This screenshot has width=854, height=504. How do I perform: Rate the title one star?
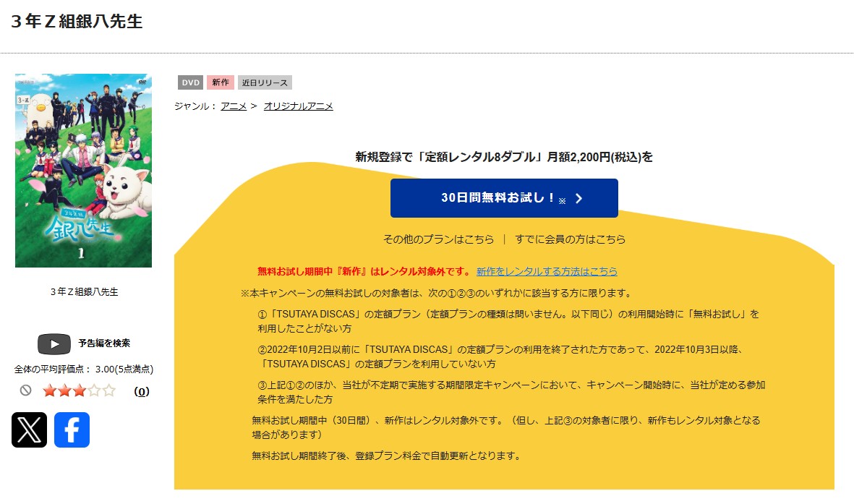(49, 391)
